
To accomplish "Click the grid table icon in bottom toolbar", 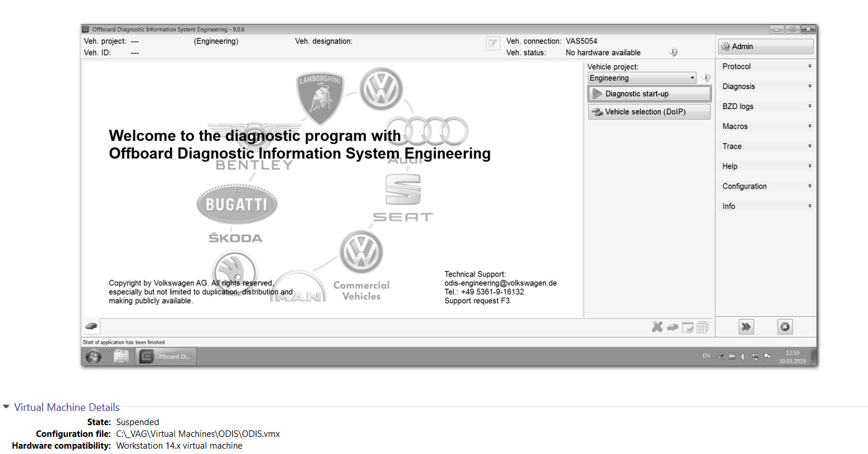I will point(702,327).
